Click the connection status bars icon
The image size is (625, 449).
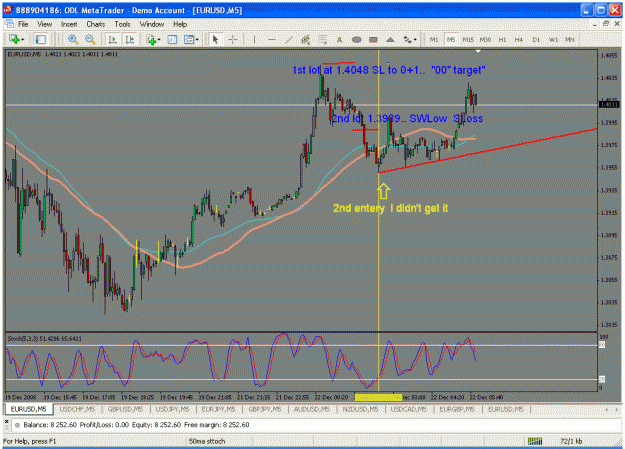(x=535, y=441)
